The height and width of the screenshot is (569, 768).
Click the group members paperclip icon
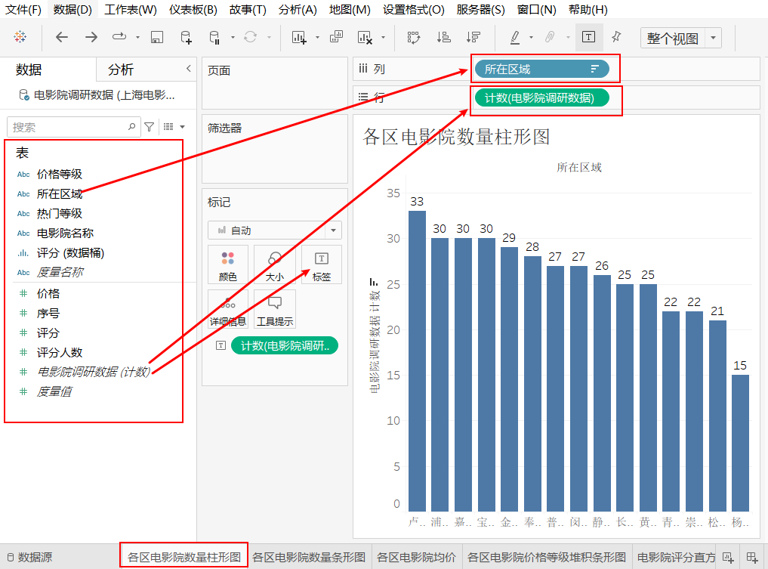[550, 37]
